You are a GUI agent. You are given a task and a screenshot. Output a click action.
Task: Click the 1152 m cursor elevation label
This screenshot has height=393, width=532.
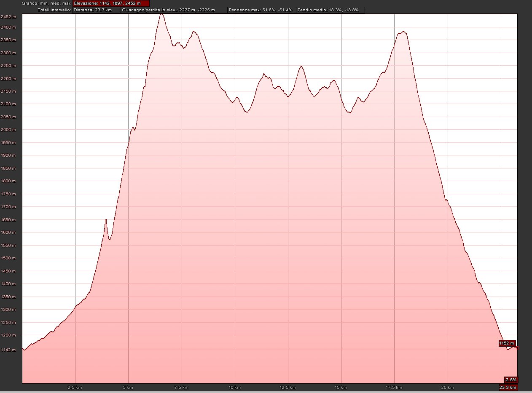coord(507,343)
